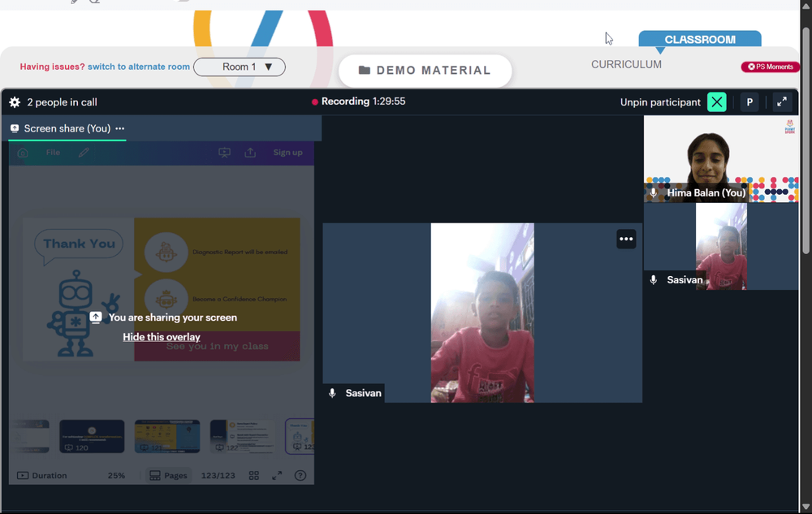
Task: Open call settings gear icon
Action: tap(15, 102)
